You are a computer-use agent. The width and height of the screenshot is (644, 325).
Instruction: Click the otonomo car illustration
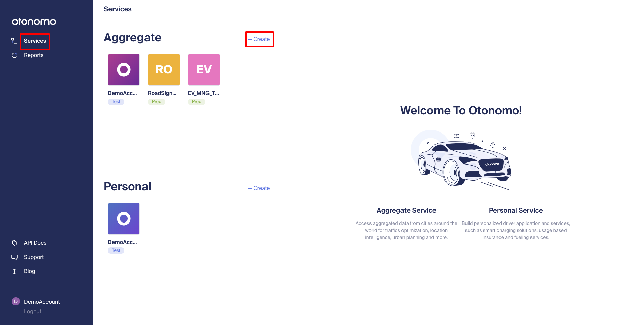pos(461,160)
